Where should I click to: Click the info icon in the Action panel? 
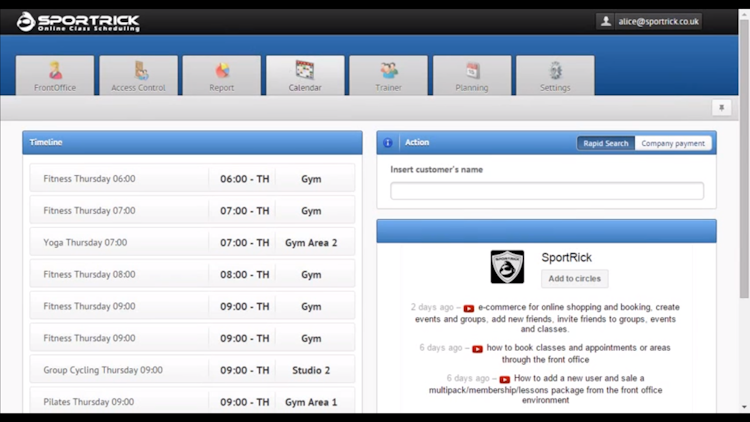(388, 143)
